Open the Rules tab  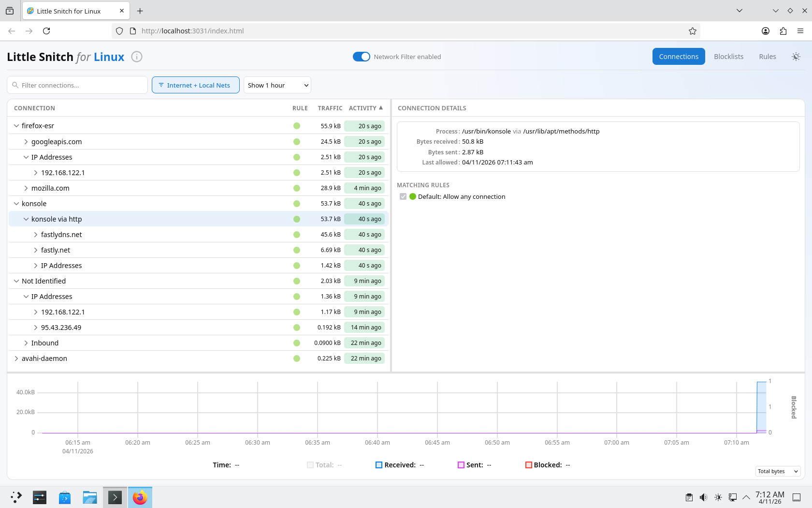tap(767, 57)
